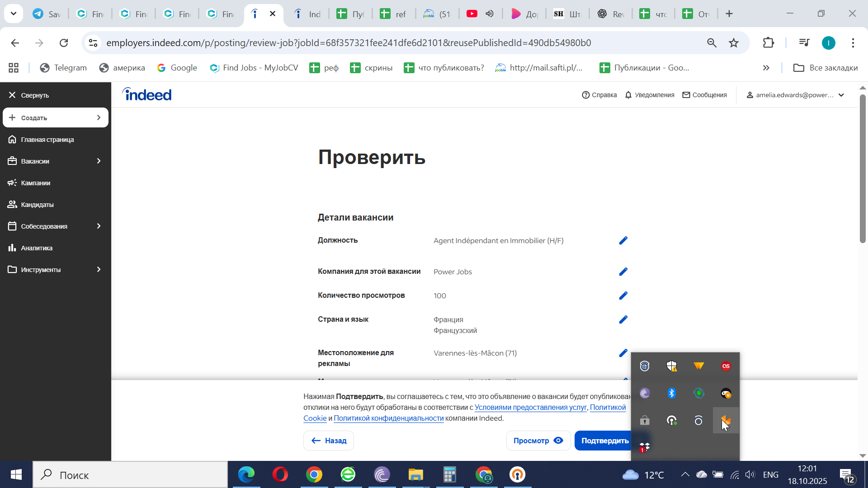This screenshot has height=488, width=868.
Task: Open the Политикой конфиденциальности link
Action: pos(388,418)
